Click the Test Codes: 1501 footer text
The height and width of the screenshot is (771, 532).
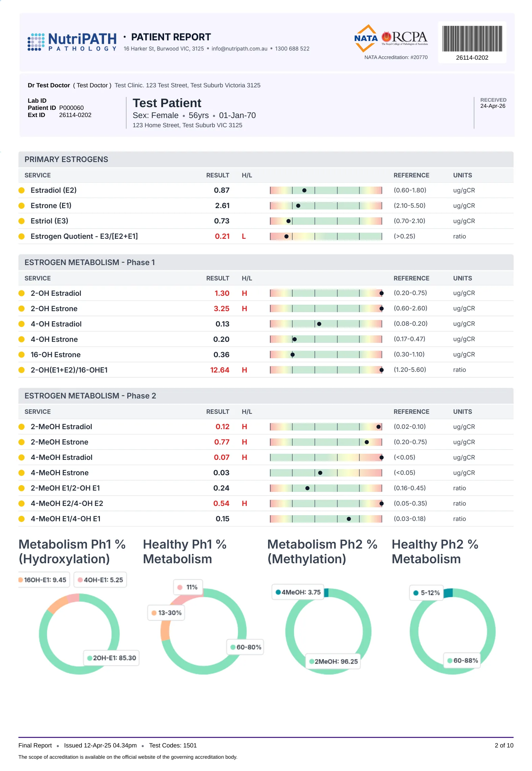click(173, 745)
